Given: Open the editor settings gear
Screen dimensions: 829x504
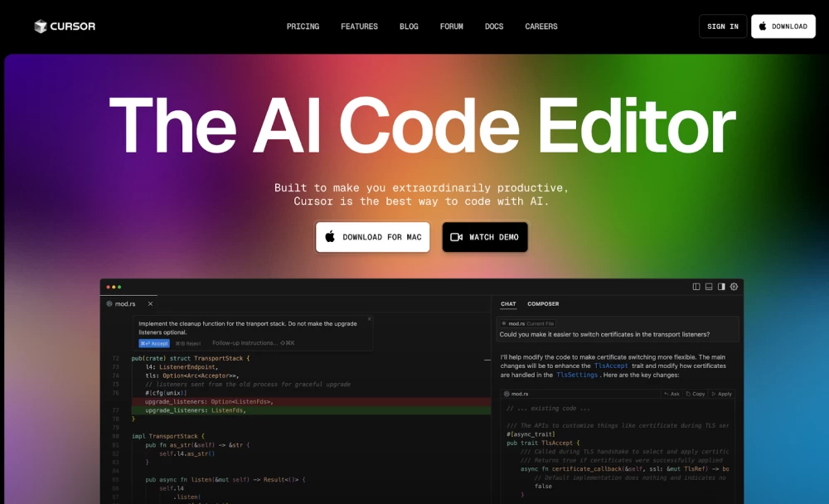Looking at the screenshot, I should tap(734, 286).
